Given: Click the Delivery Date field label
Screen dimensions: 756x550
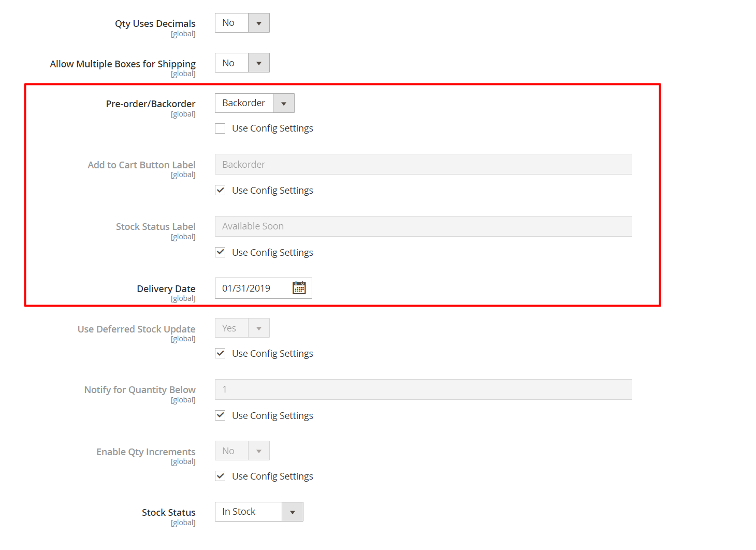Looking at the screenshot, I should (x=166, y=288).
